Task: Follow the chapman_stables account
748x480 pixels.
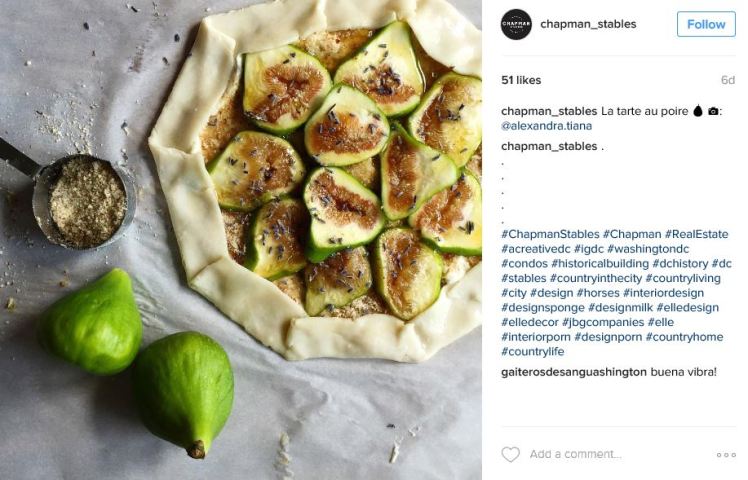Action: (706, 24)
